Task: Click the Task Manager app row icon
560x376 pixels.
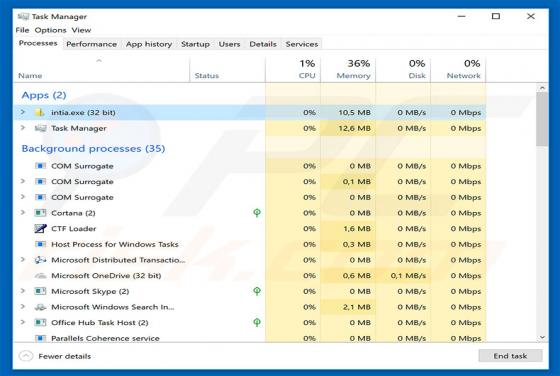Action: point(40,128)
